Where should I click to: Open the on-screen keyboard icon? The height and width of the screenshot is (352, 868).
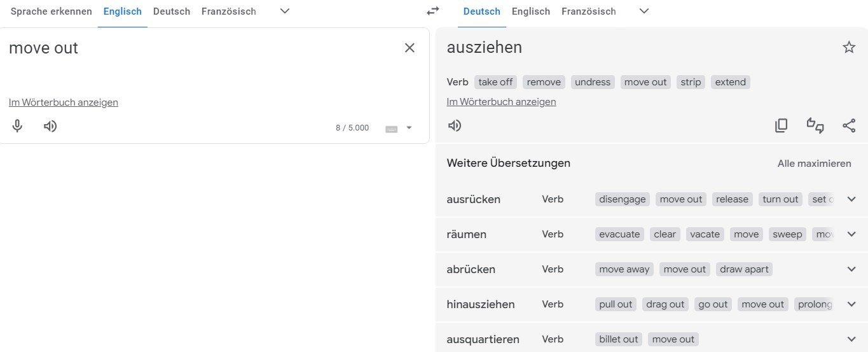click(x=391, y=129)
